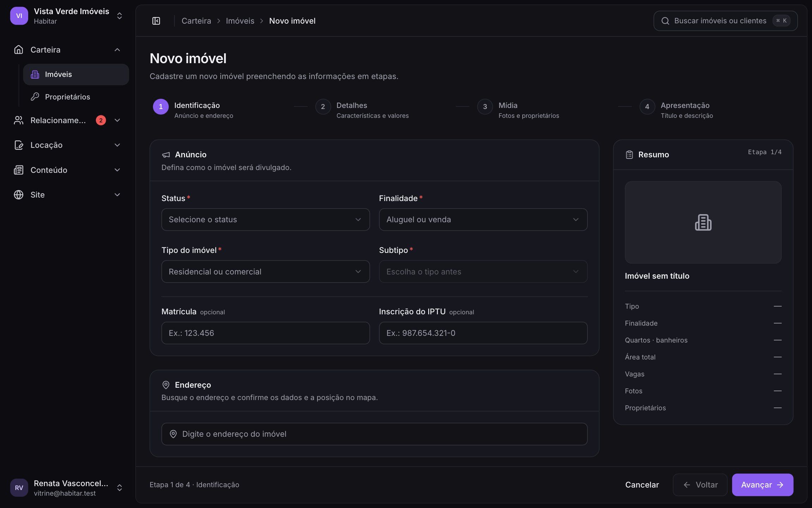Go to step 4 Apresentação
This screenshot has height=508, width=812.
click(x=676, y=110)
